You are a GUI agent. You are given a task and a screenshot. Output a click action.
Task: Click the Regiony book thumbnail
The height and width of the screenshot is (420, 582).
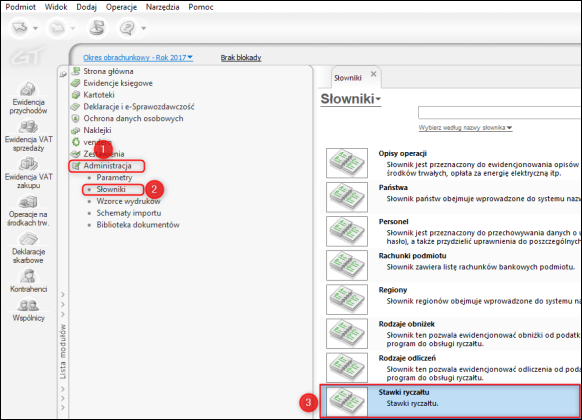[x=347, y=299]
